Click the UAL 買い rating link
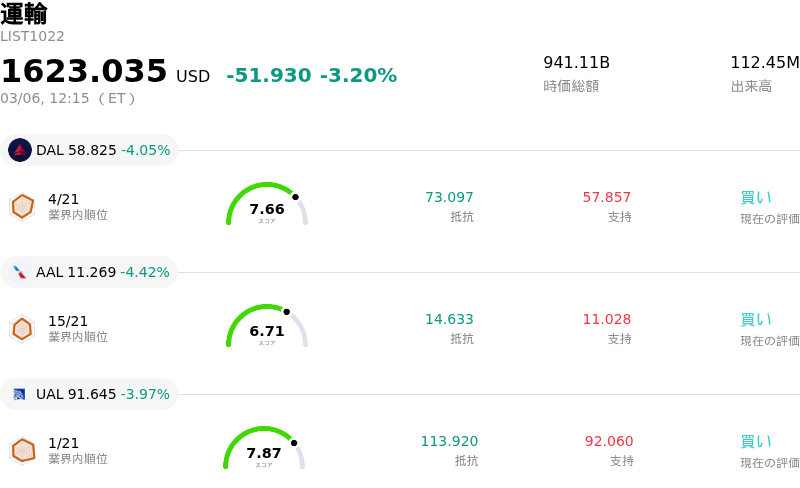This screenshot has height=488, width=800. pyautogui.click(x=756, y=441)
